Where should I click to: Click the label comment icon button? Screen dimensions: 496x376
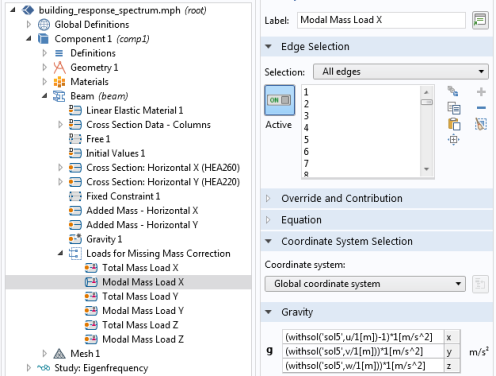pyautogui.click(x=480, y=20)
